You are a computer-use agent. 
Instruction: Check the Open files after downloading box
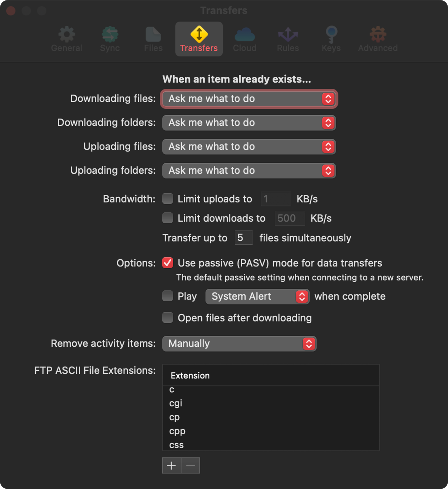[x=167, y=318]
